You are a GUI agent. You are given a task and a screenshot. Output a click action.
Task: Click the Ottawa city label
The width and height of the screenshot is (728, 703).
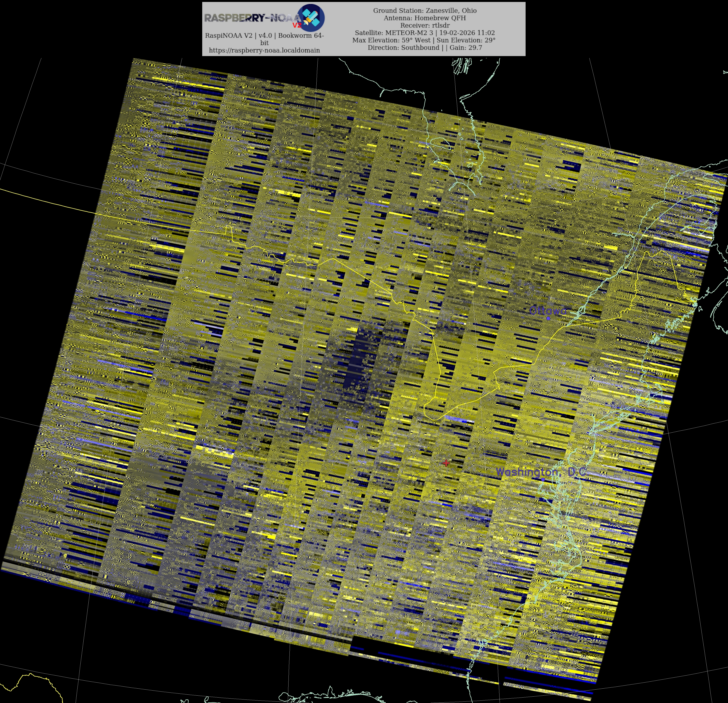(548, 310)
